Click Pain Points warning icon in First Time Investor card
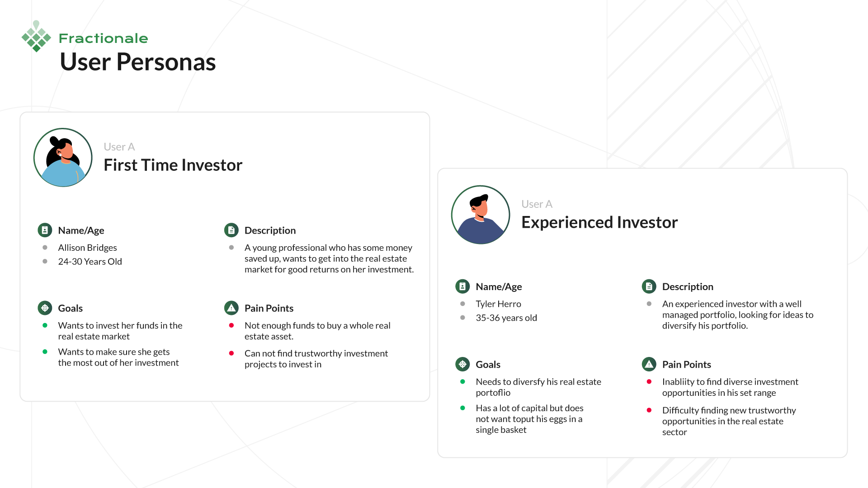The image size is (868, 488). (231, 308)
